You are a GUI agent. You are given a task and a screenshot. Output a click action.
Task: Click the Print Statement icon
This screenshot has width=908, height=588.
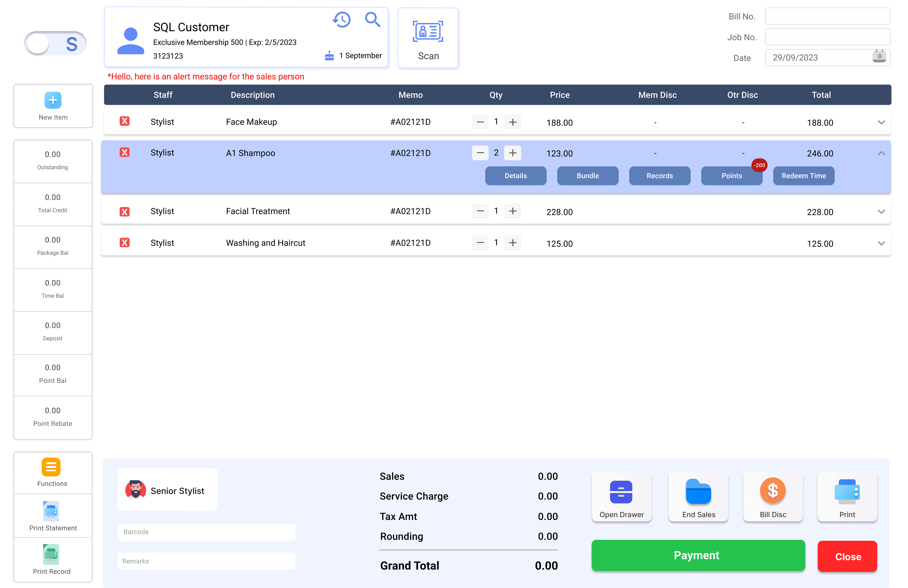51,511
